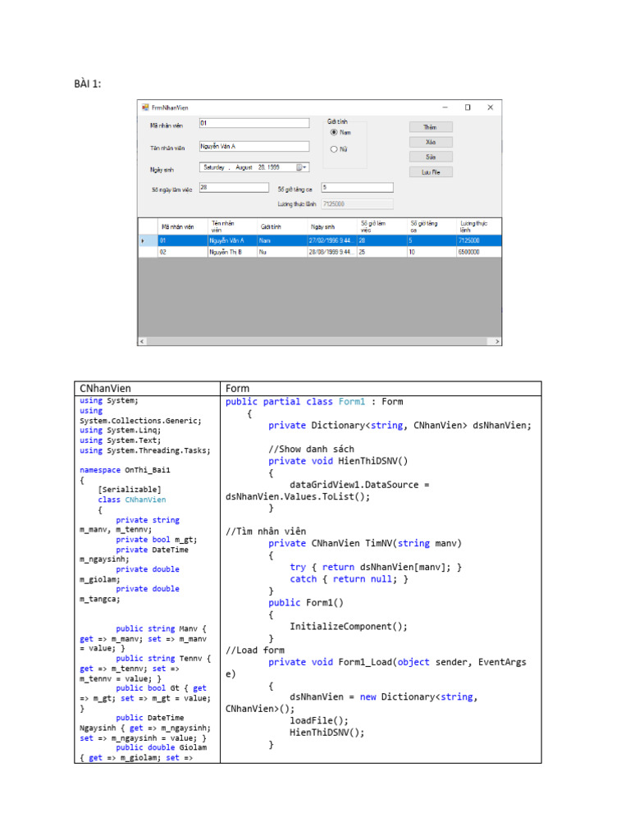
Task: Click the right arrow of horizontal scrollbar
Action: coord(496,340)
